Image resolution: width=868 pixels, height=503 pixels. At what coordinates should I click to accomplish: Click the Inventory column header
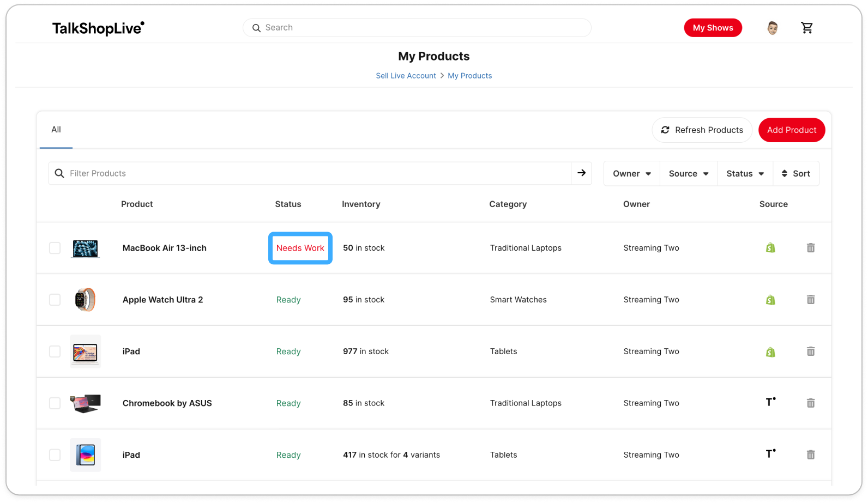361,204
